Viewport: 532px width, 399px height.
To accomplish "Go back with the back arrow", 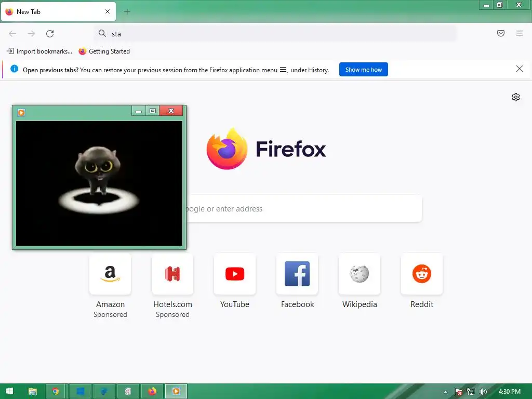I will pyautogui.click(x=12, y=34).
